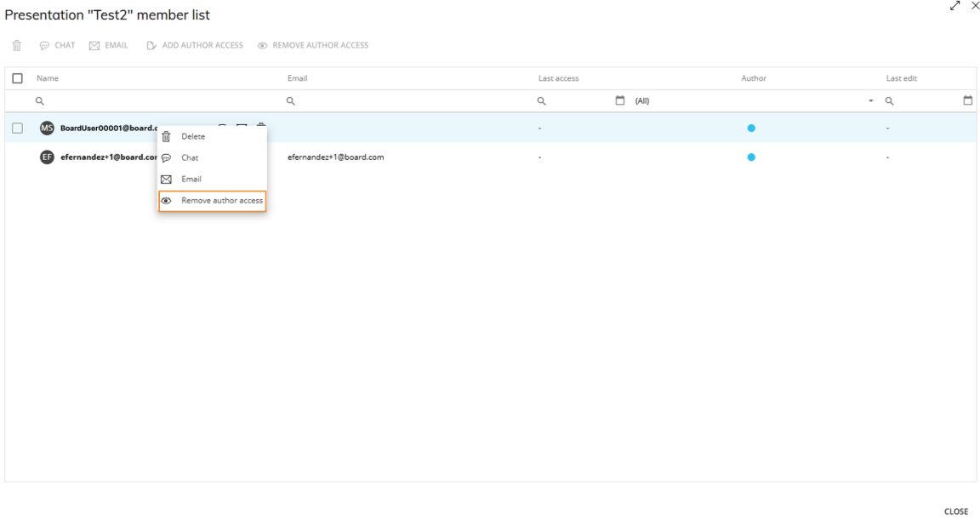Sort by the Last access column header

coord(559,78)
